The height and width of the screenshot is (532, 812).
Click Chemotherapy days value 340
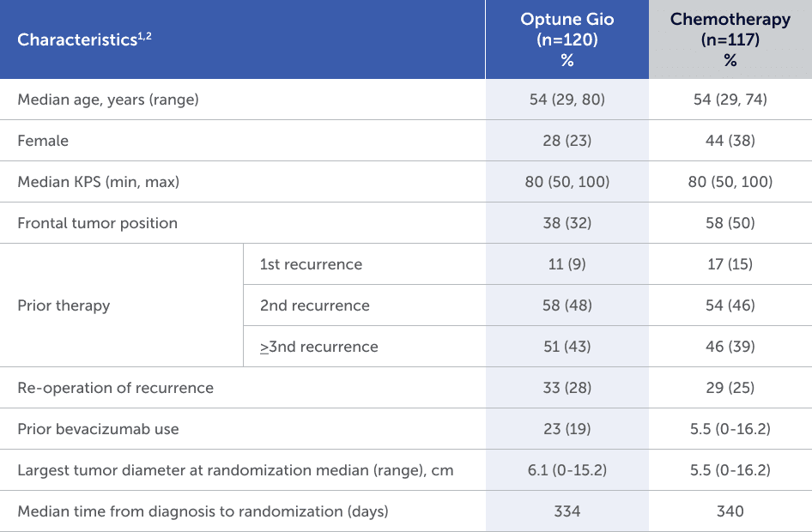(730, 511)
